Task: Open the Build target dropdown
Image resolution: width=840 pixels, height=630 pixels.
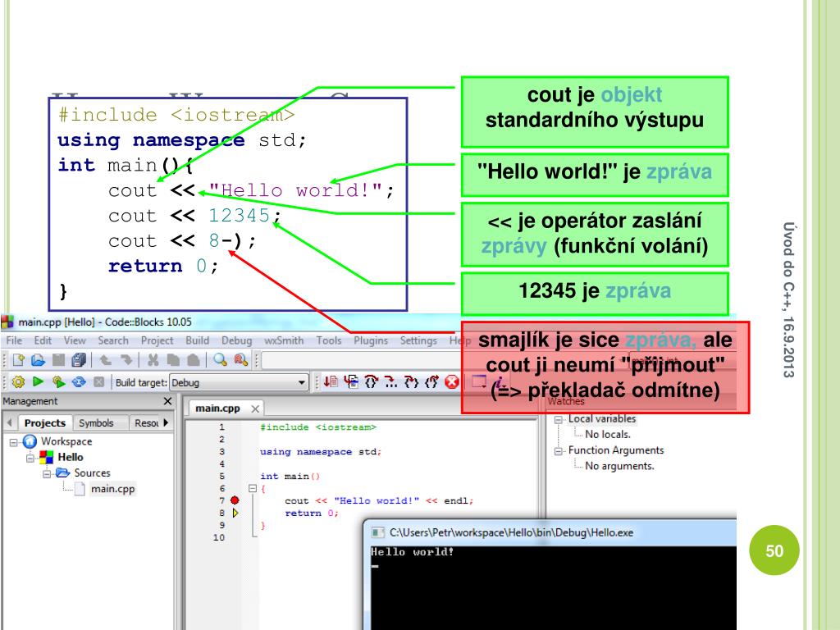Action: [302, 382]
